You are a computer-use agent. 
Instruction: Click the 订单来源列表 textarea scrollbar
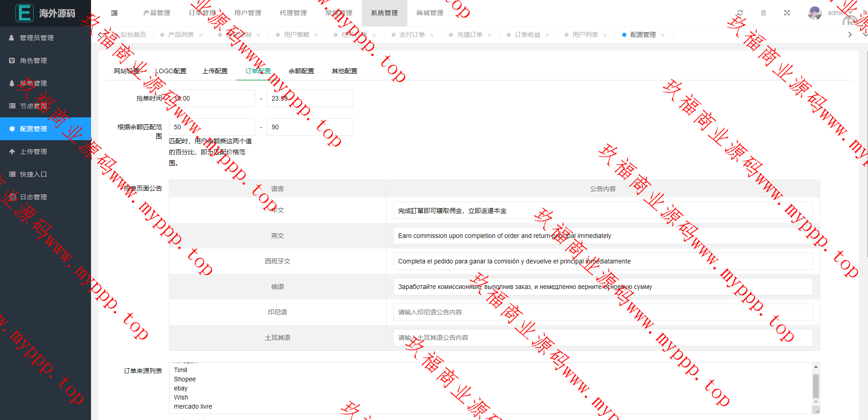[x=816, y=386]
